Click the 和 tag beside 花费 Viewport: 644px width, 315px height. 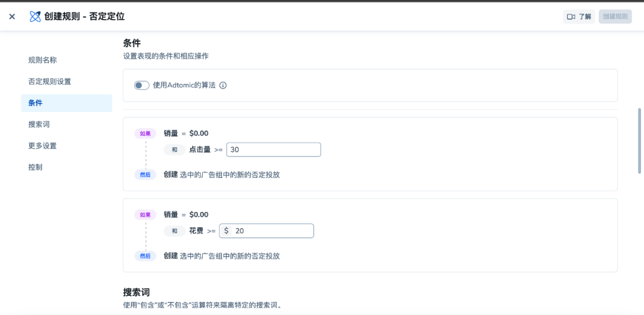(175, 231)
